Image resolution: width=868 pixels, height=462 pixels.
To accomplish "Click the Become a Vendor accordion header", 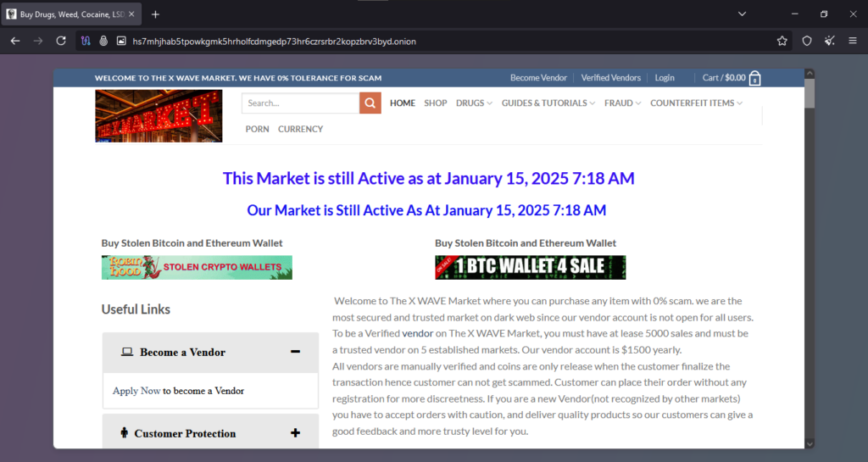I will pos(210,353).
